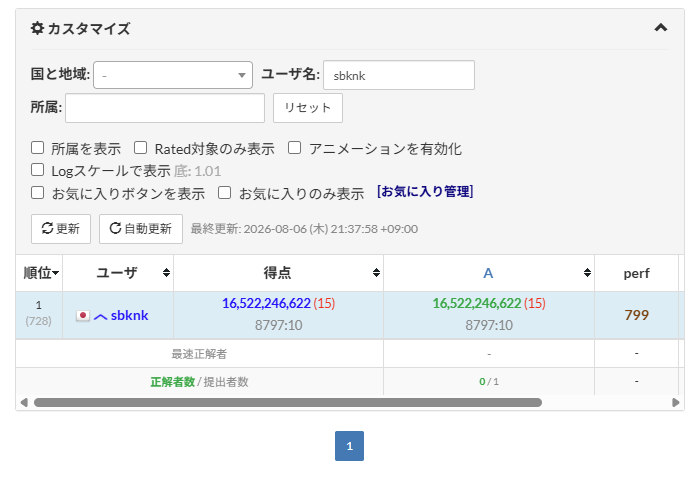The height and width of the screenshot is (477, 694).
Task: Click the ユーザ column sort arrows
Action: (166, 273)
